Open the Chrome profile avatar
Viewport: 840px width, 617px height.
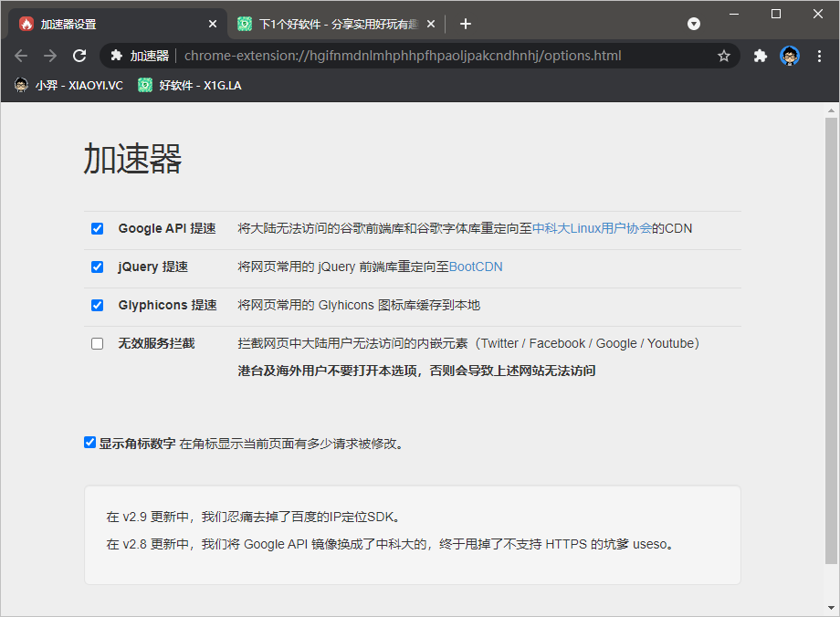790,56
